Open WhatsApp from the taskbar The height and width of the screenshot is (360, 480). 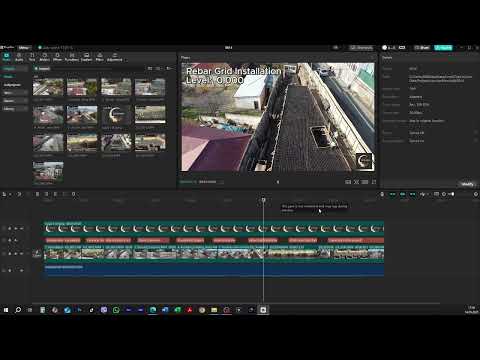[116, 310]
